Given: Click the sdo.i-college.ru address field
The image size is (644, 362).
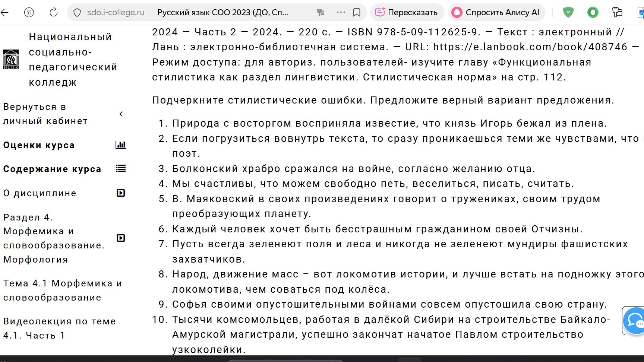Looking at the screenshot, I should coord(116,12).
